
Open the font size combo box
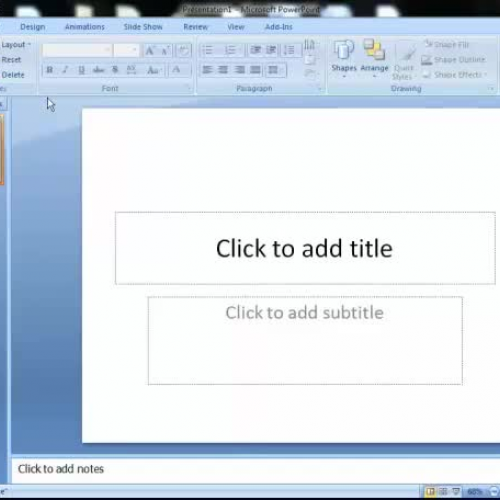tap(126, 51)
